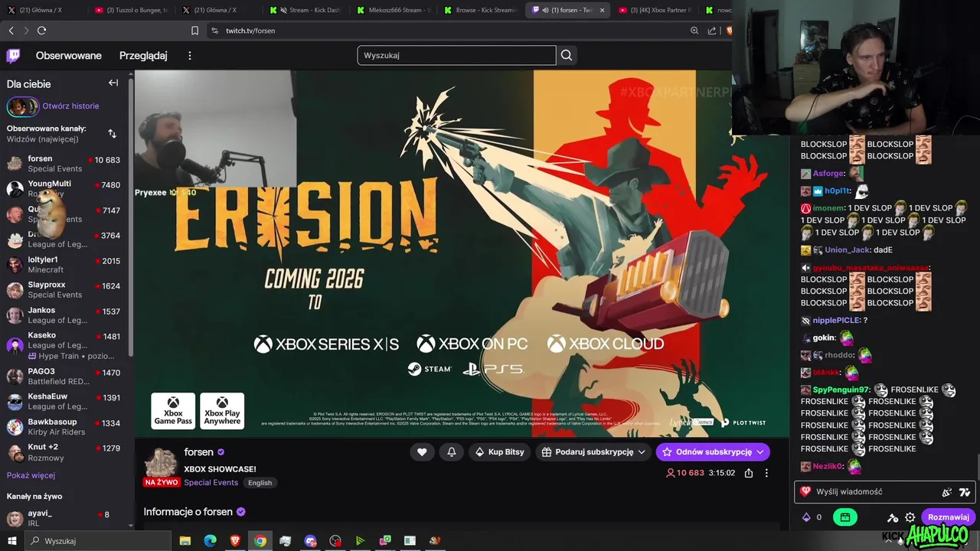
Task: Toggle notifications with the bell button
Action: point(452,452)
